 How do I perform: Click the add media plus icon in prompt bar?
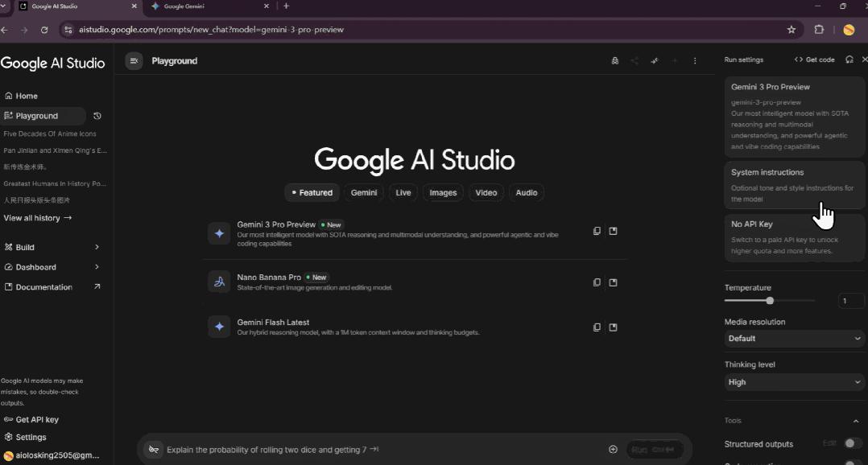pos(613,450)
